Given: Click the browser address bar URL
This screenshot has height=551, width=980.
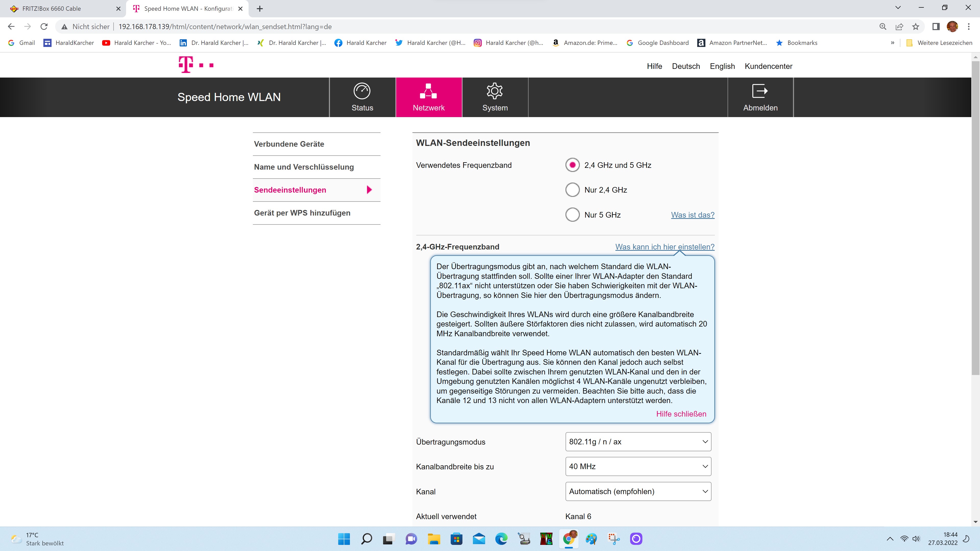Looking at the screenshot, I should tap(225, 27).
